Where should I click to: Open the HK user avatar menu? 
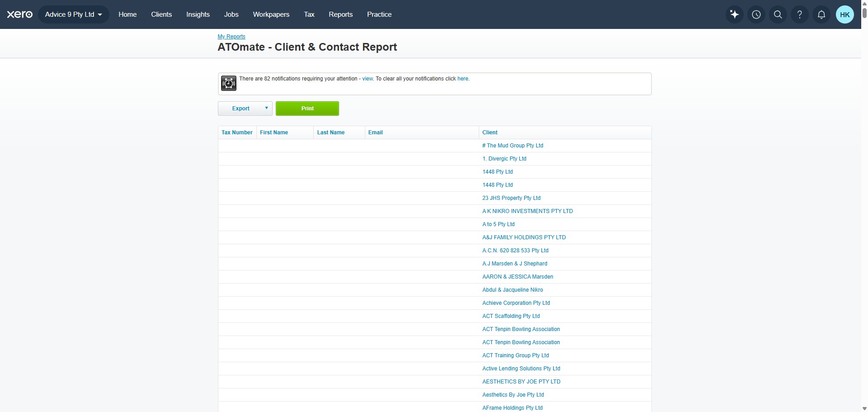pos(845,14)
